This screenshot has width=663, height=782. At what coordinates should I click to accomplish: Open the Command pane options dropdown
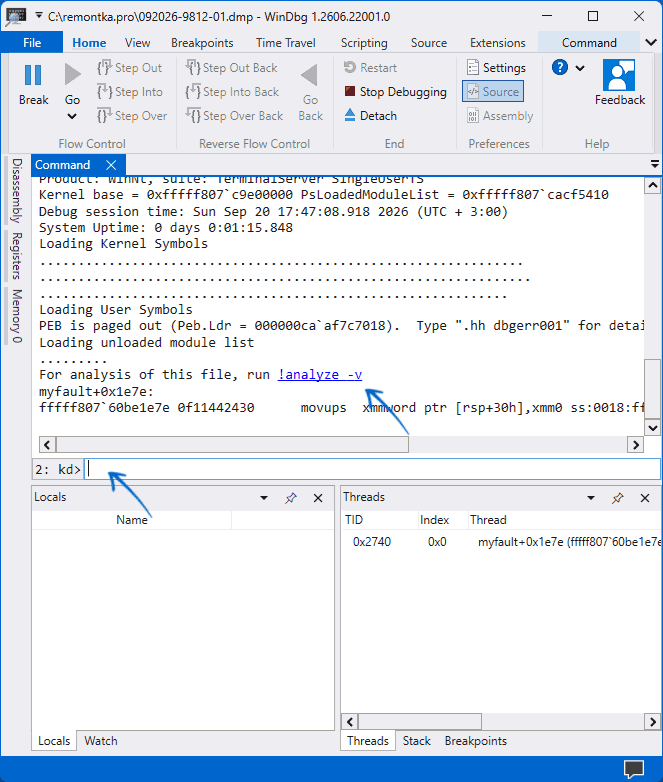coord(655,164)
